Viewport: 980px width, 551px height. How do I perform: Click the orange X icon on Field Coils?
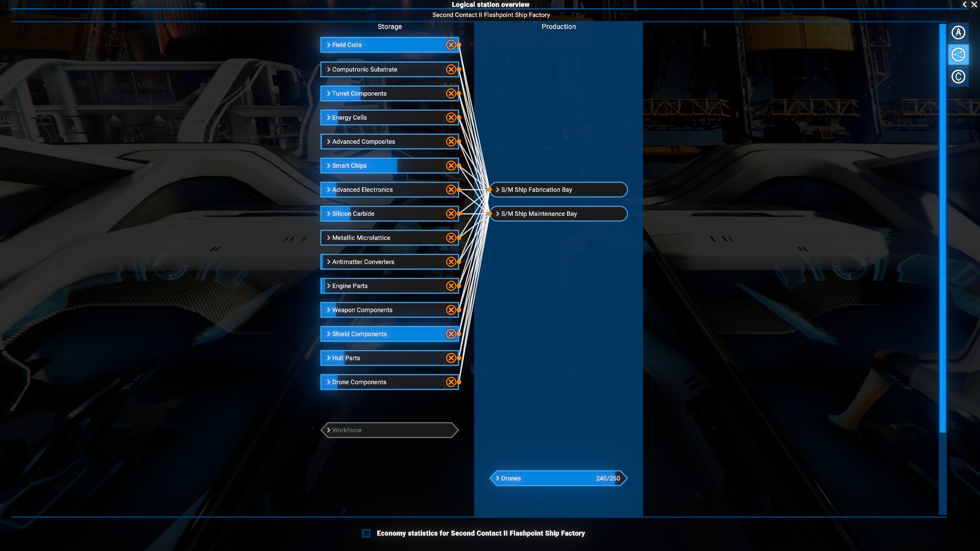tap(451, 45)
